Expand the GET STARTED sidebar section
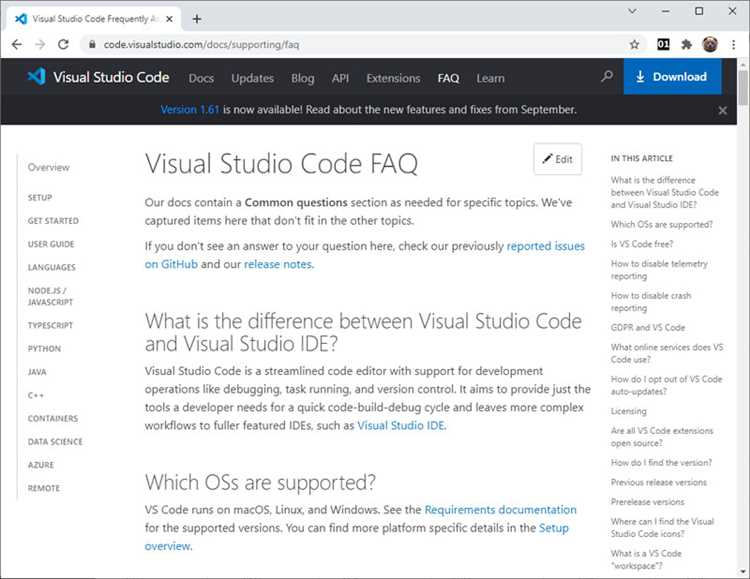The width and height of the screenshot is (750, 579). pyautogui.click(x=53, y=221)
